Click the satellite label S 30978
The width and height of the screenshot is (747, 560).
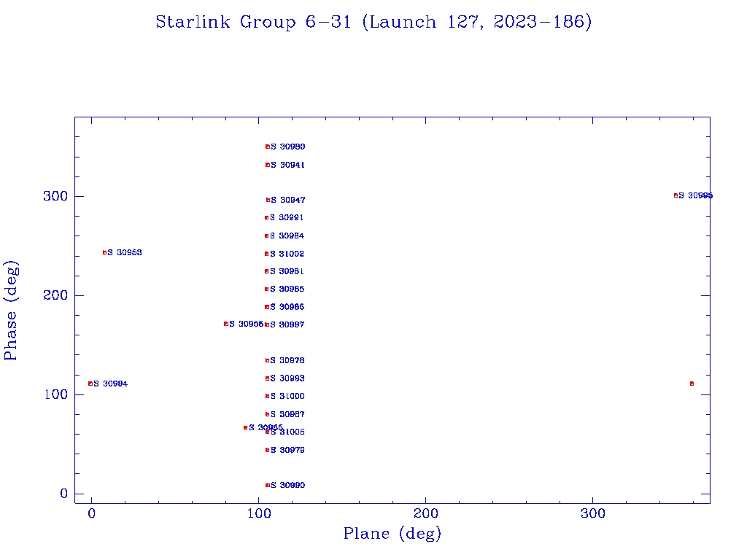tap(287, 360)
